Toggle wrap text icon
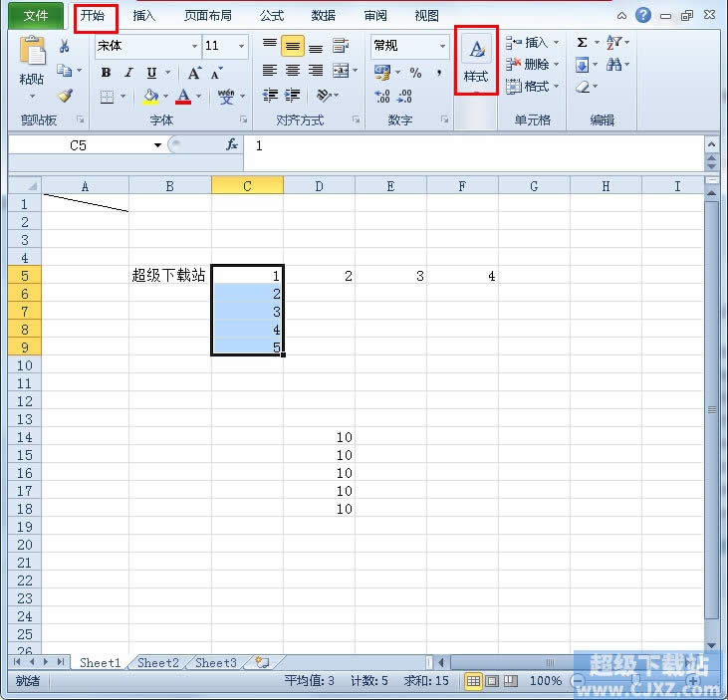The width and height of the screenshot is (728, 700). (341, 46)
